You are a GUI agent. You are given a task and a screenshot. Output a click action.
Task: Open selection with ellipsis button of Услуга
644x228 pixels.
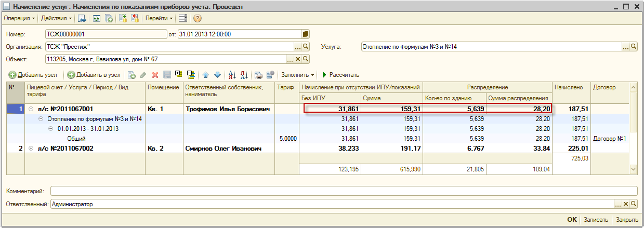coord(626,47)
